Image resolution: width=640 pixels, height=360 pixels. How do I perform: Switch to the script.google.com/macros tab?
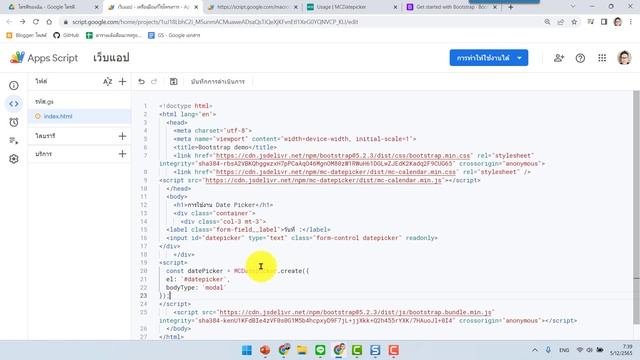(253, 7)
